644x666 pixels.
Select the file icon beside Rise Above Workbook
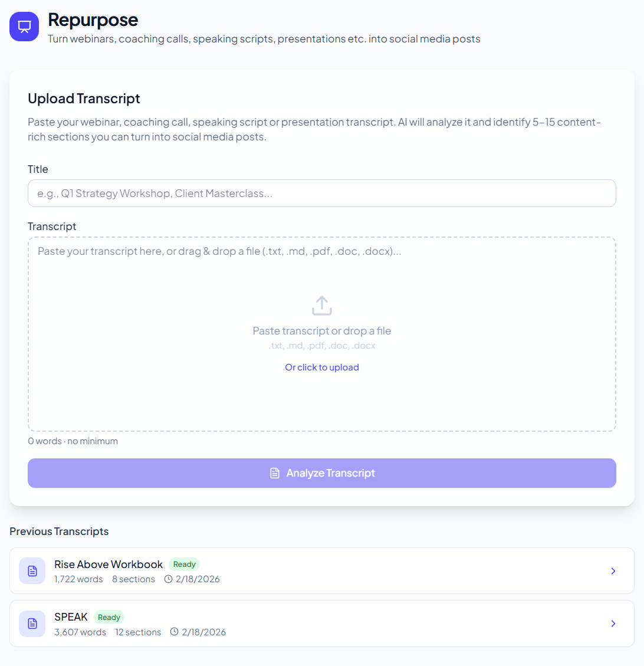tap(32, 570)
